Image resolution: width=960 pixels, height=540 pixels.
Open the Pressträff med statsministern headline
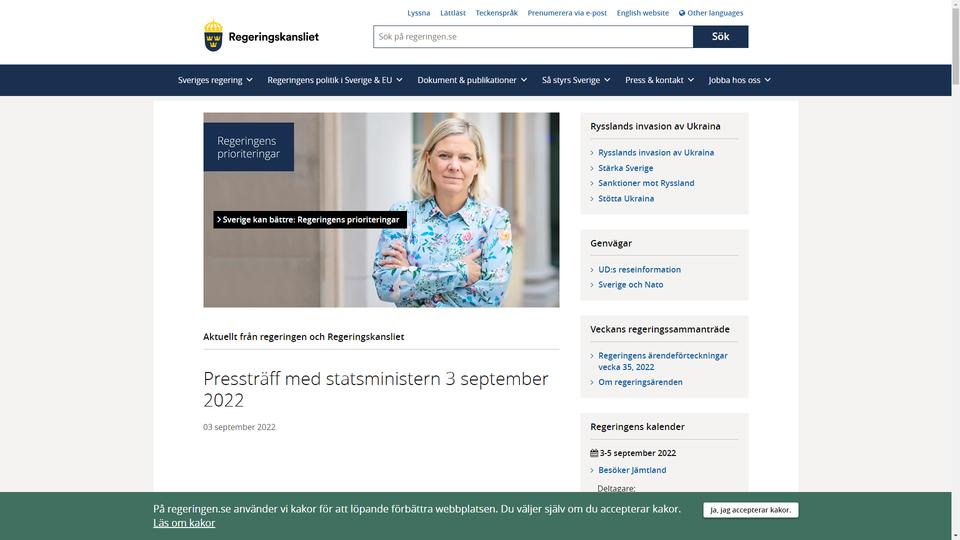tap(376, 389)
